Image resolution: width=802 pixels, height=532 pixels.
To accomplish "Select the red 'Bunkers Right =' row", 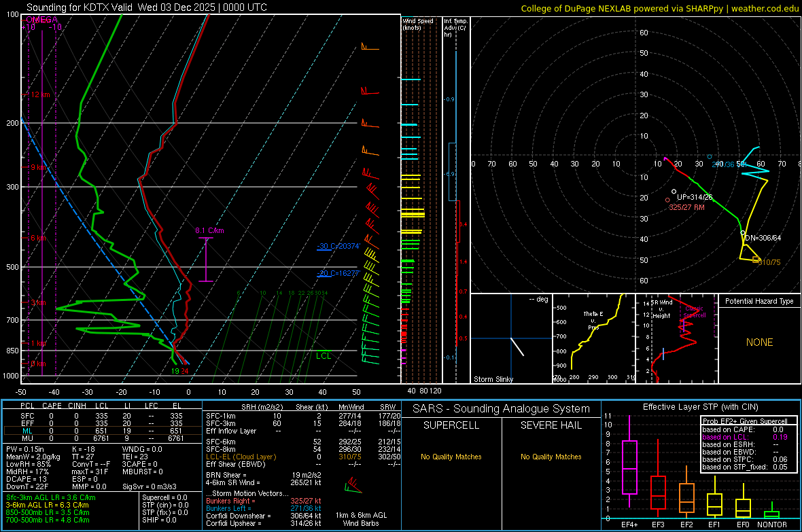I will 264,501.
